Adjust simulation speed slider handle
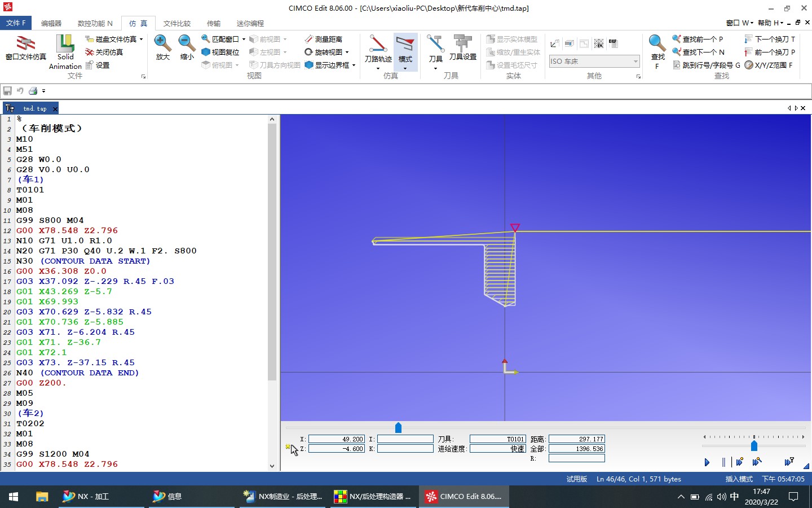 point(754,446)
